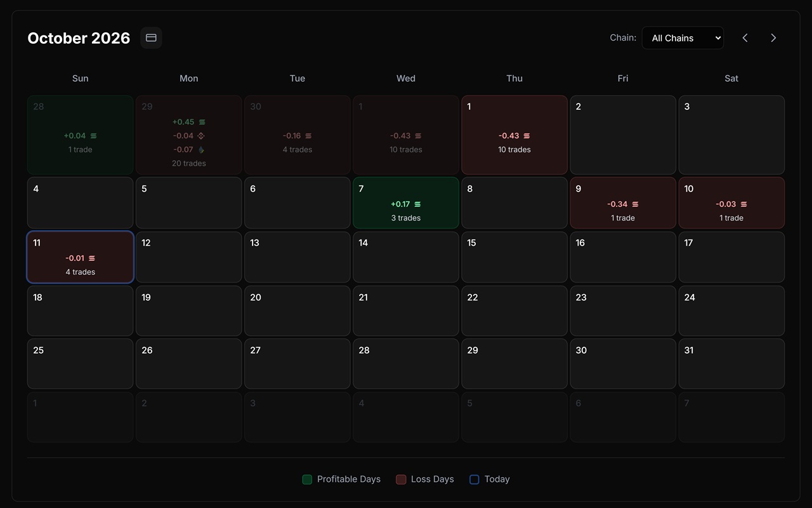Open October 7 profitable day with 3 trades
This screenshot has height=508, width=812.
(406, 203)
